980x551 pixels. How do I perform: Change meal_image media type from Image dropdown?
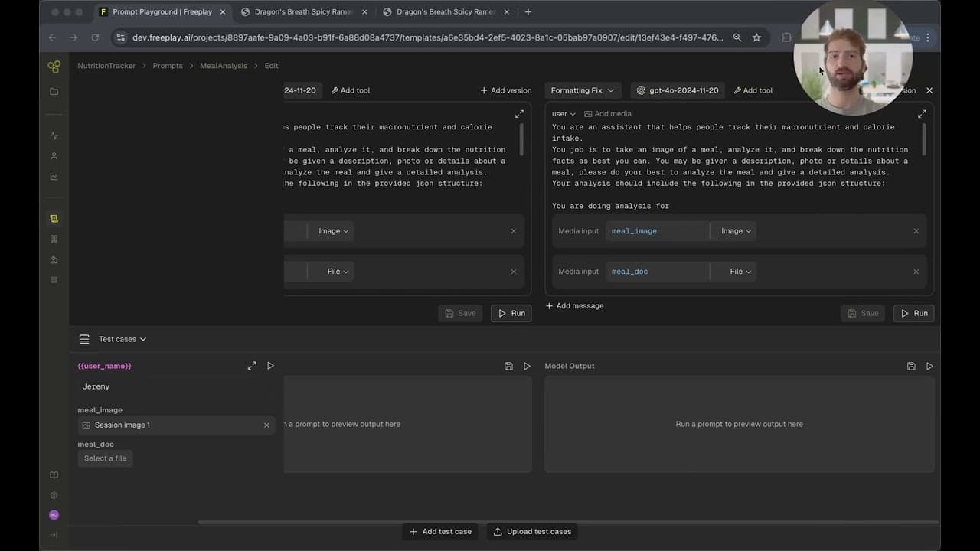(733, 230)
